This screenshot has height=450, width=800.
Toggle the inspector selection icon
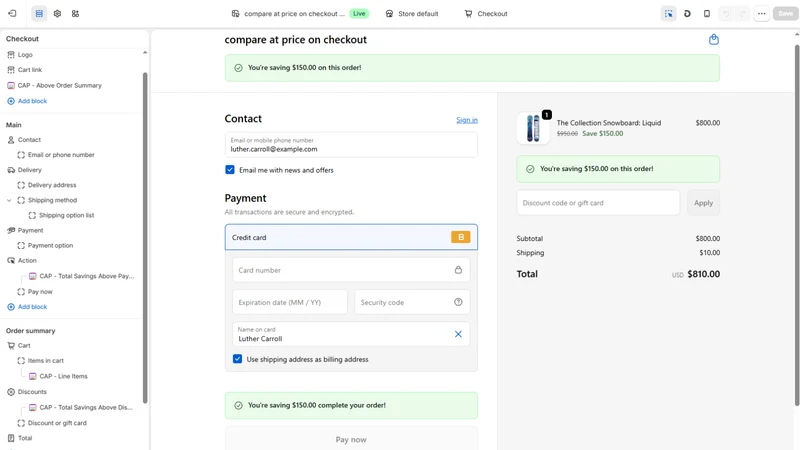(x=668, y=14)
